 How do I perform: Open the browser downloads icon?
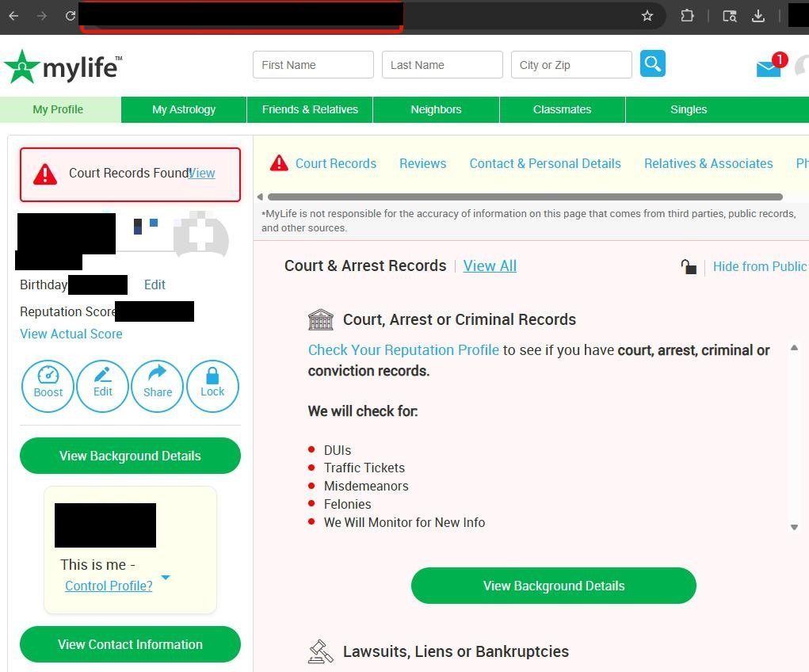758,16
